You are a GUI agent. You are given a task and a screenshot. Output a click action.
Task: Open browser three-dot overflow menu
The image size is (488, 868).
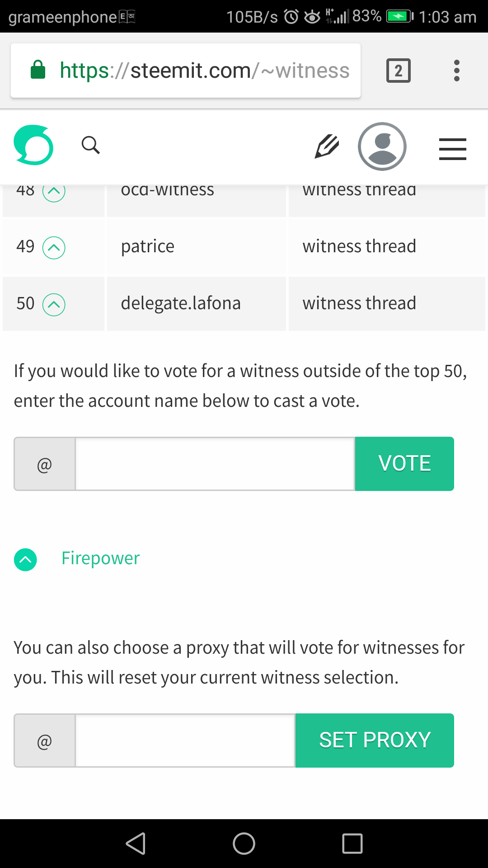coord(457,71)
